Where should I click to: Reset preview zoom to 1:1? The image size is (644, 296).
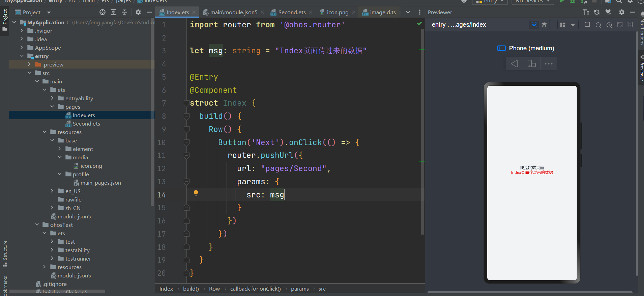tap(630, 25)
